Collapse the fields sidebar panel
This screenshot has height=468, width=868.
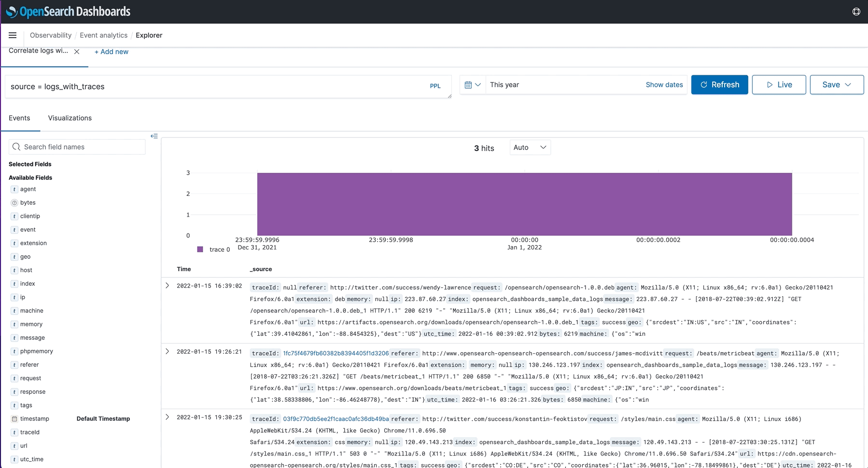154,136
